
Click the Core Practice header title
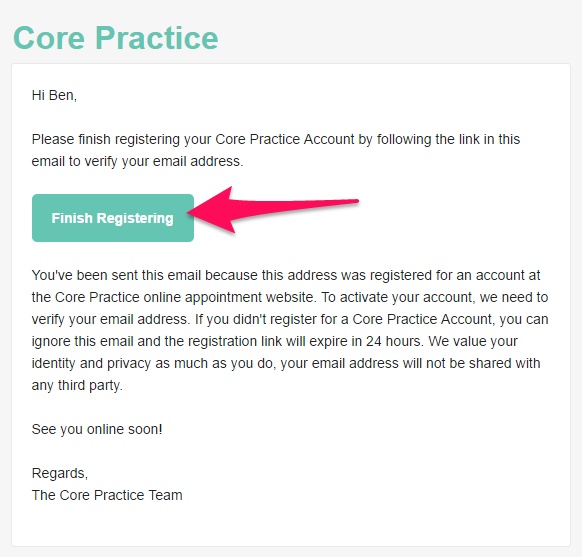click(116, 37)
